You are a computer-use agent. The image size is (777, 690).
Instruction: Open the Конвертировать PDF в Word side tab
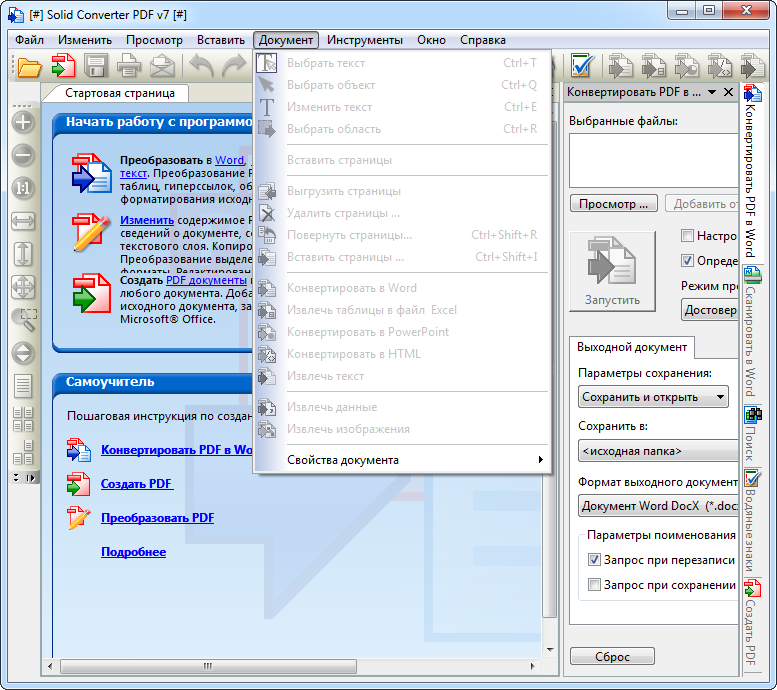(x=752, y=172)
